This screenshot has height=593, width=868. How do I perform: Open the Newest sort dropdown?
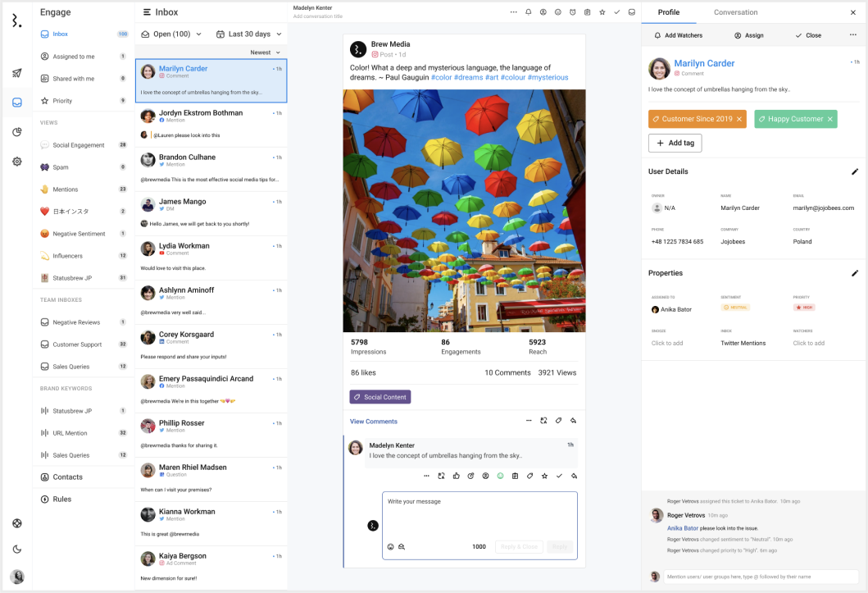click(266, 52)
